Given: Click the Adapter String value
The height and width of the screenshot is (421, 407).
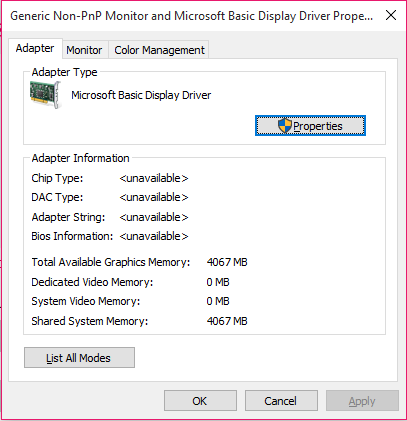Looking at the screenshot, I should tap(154, 217).
